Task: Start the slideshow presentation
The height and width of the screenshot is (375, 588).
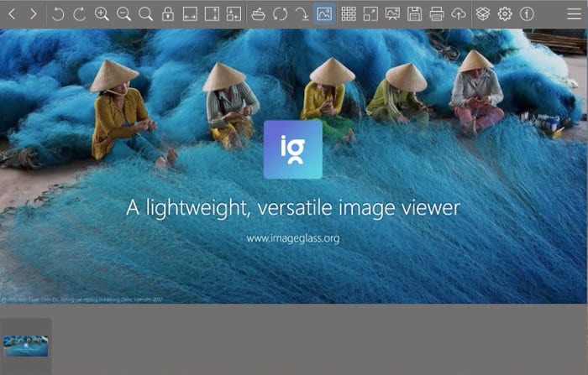Action: [392, 14]
